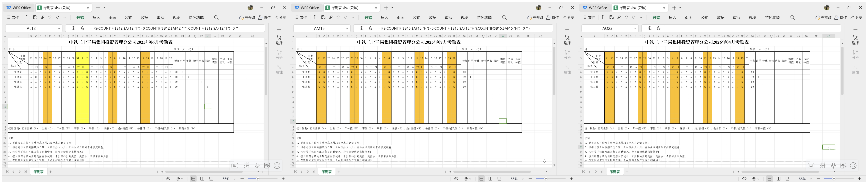Click 协作 button in left window
Screen dimensions: 868x184
pyautogui.click(x=264, y=18)
